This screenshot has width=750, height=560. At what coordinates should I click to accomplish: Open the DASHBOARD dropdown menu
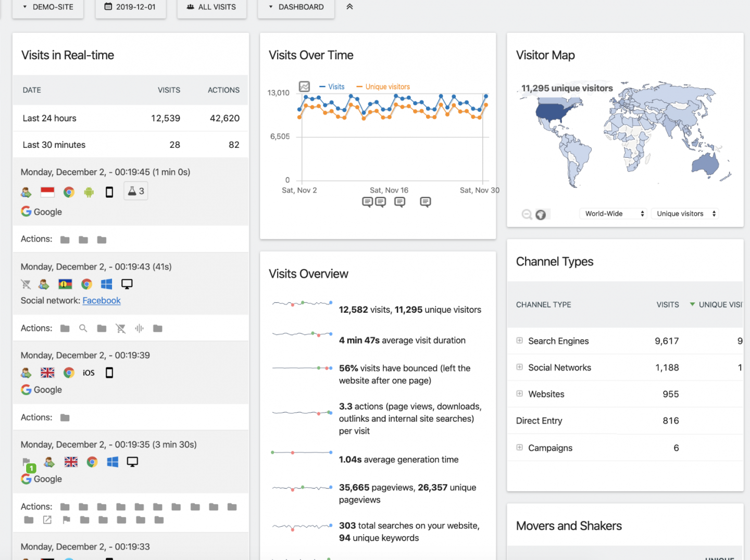point(296,7)
